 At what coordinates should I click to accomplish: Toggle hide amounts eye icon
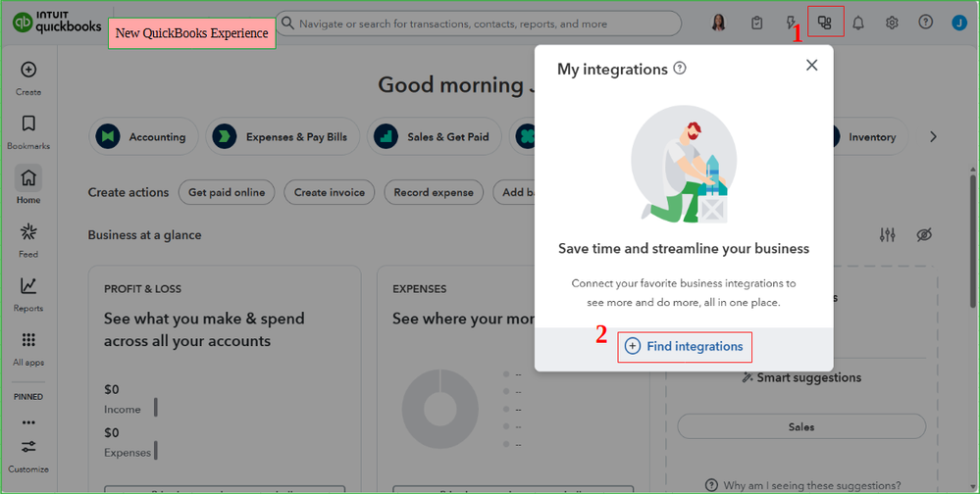(924, 235)
